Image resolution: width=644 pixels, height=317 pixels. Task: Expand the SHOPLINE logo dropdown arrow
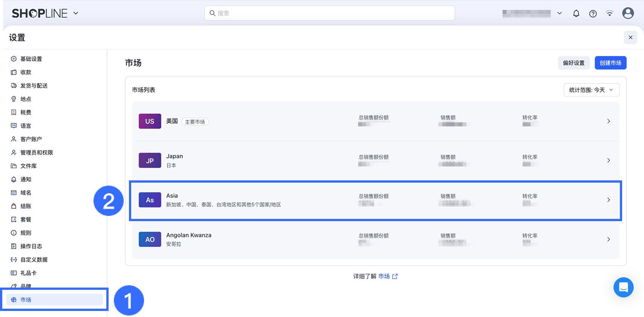point(76,13)
